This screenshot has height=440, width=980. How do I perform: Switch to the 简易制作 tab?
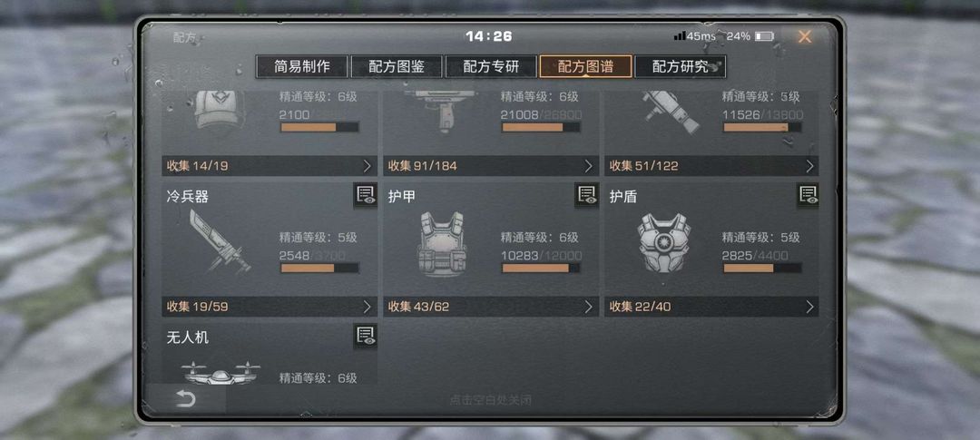[302, 67]
